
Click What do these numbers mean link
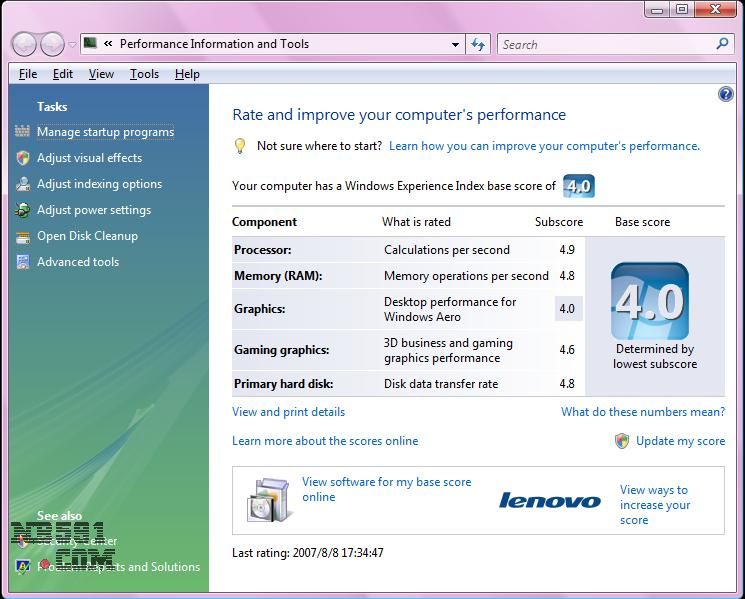642,412
